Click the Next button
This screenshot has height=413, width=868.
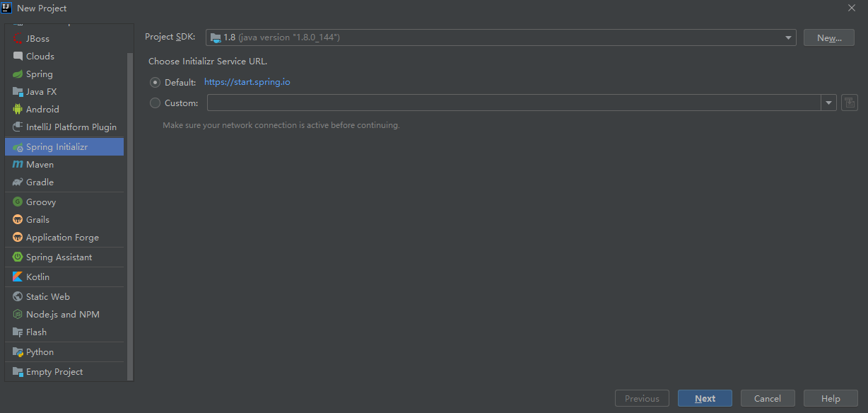705,398
